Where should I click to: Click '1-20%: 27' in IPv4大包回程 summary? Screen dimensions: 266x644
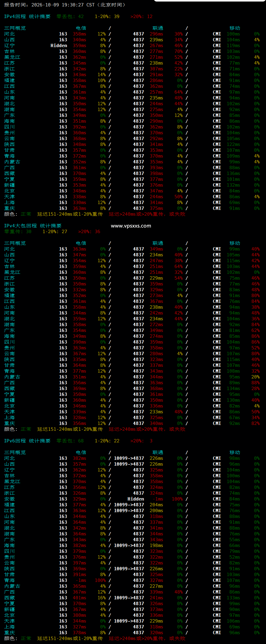click(x=55, y=232)
